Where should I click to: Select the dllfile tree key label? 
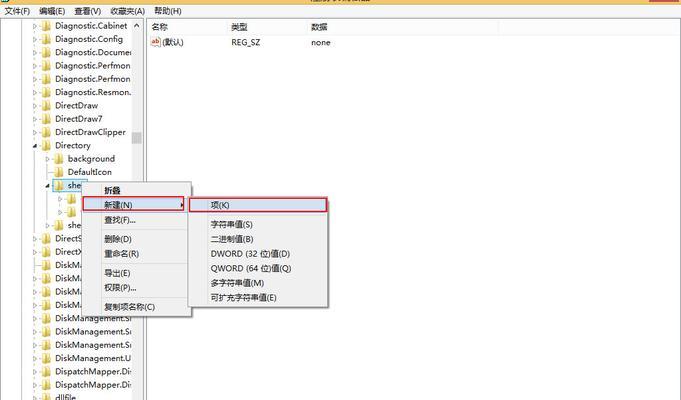point(66,397)
